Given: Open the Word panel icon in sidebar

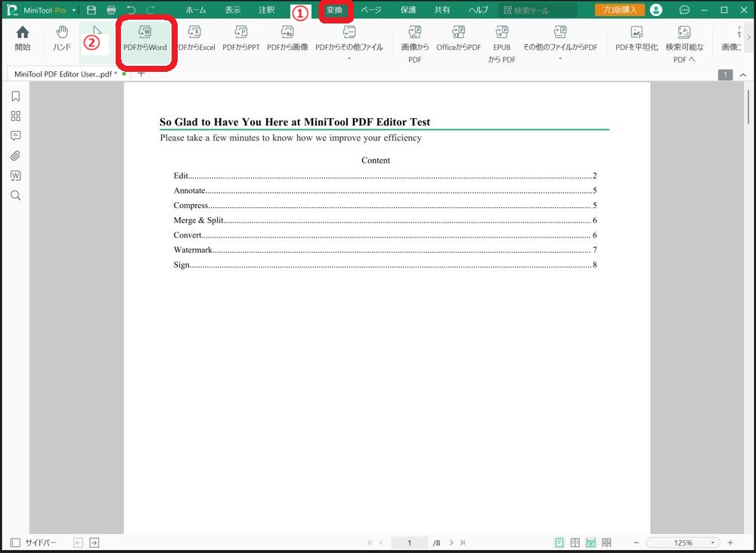Looking at the screenshot, I should (15, 176).
